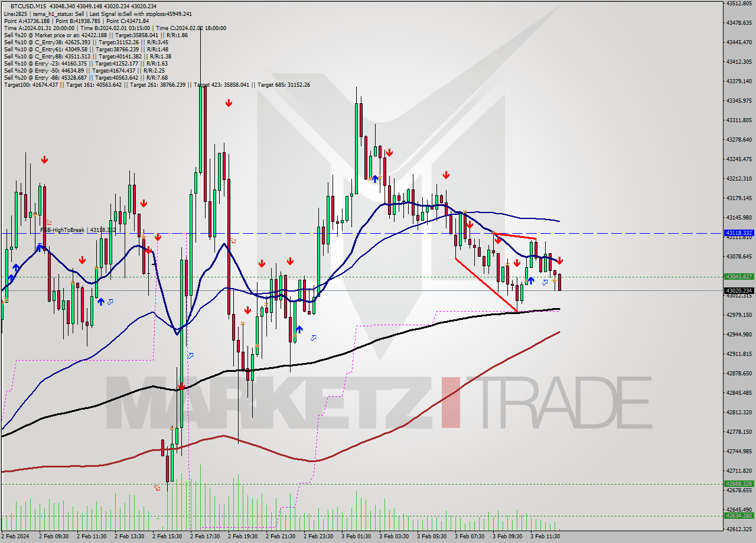
Task: Click the '2 Feb 21:30' time axis label
Action: pyautogui.click(x=281, y=537)
